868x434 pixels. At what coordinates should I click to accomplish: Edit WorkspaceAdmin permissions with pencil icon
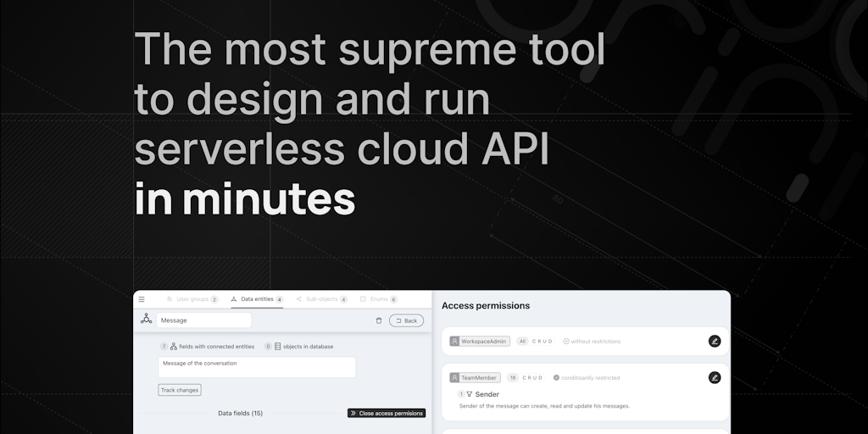tap(715, 341)
